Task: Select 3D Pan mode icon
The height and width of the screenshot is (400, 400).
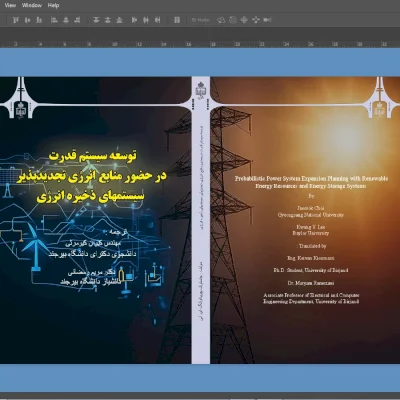Action: pos(244,20)
